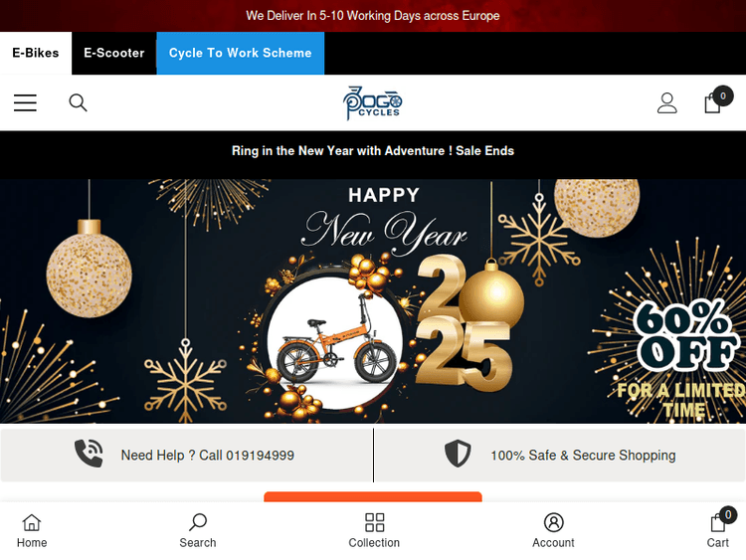Click the phone call icon
The width and height of the screenshot is (746, 560).
[89, 453]
